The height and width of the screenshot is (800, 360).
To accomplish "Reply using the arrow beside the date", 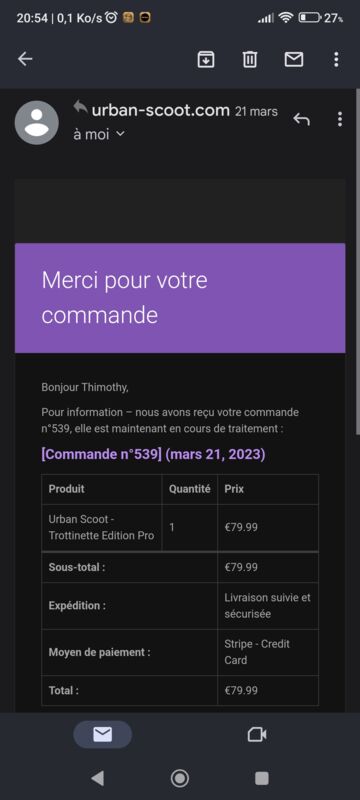I will (301, 119).
